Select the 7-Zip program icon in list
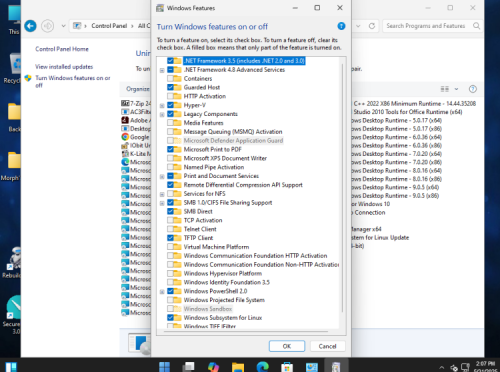The height and width of the screenshot is (372, 500). pos(125,103)
